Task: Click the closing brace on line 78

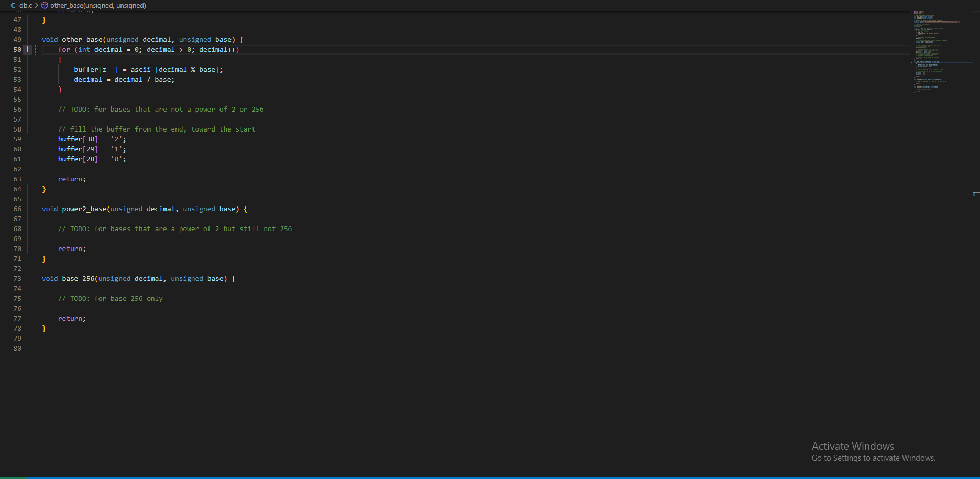Action: 44,328
